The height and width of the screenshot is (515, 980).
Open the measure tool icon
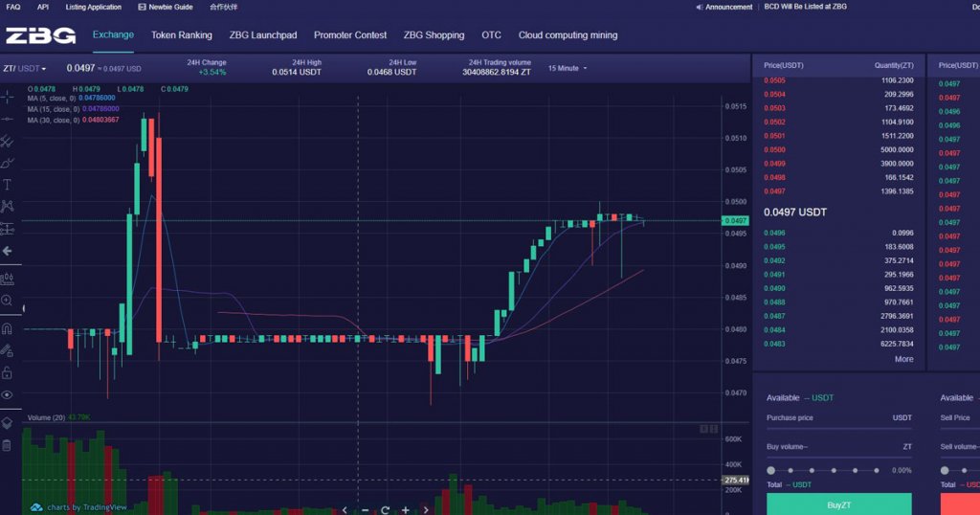(7, 279)
